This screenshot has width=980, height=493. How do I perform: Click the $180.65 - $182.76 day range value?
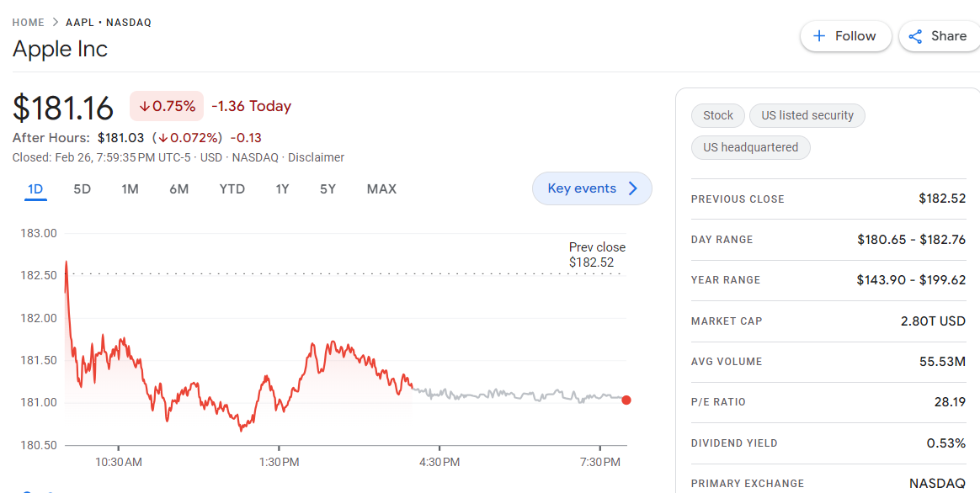(911, 239)
